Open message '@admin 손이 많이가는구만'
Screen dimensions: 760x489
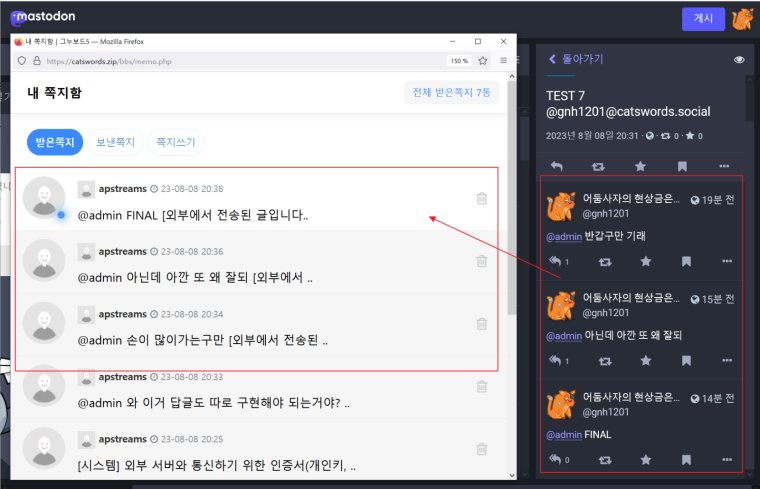[x=203, y=340]
